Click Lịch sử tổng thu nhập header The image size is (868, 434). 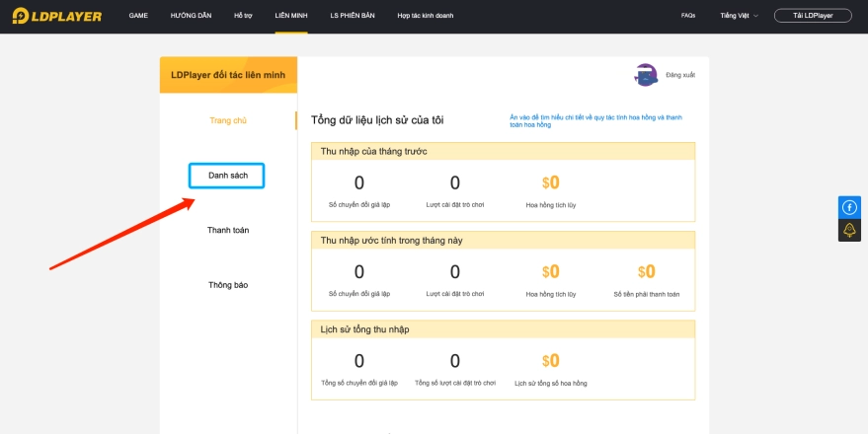504,329
